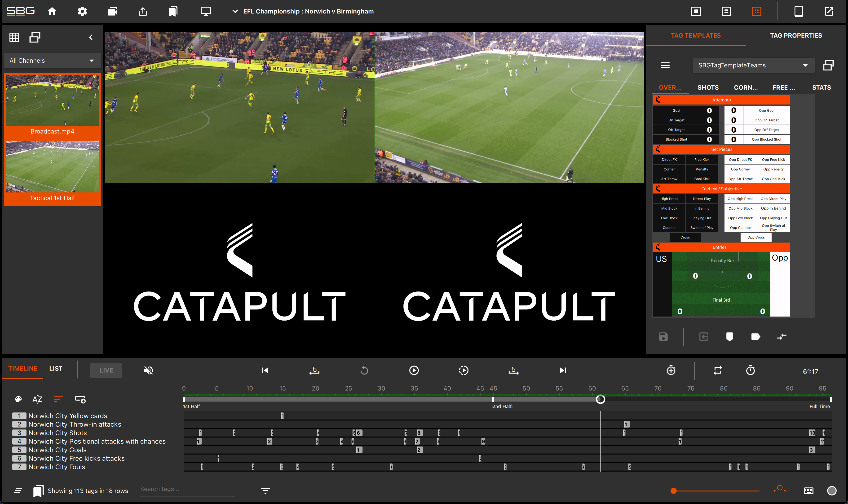Collapse the Set Pieces section header
Screen dimensions: 848x504
721,149
